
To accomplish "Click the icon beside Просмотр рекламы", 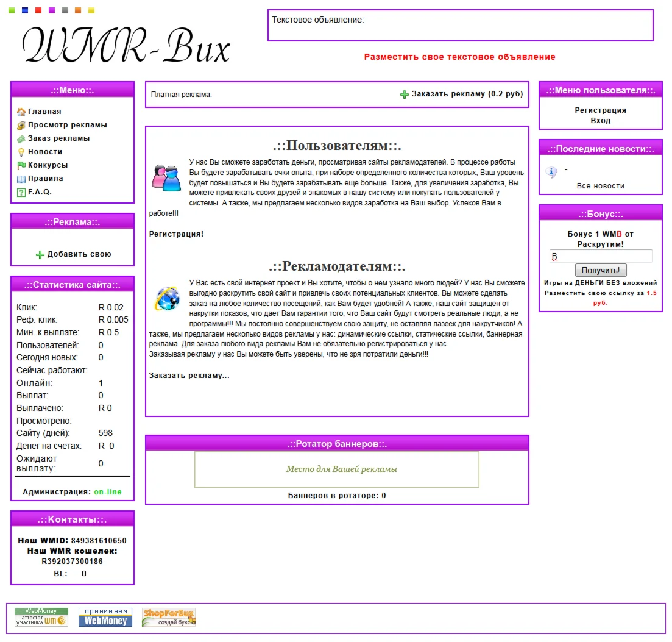I will click(21, 125).
